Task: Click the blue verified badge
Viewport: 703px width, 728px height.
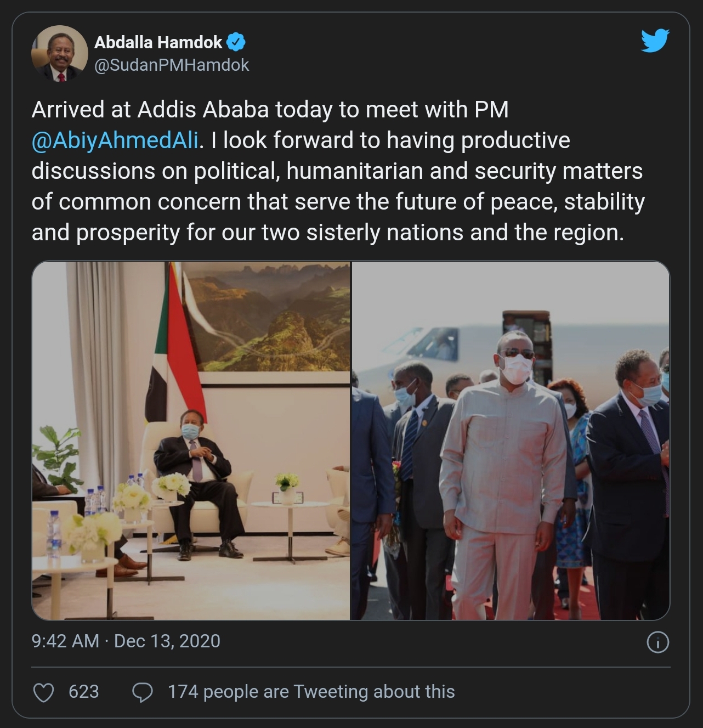Action: click(236, 42)
